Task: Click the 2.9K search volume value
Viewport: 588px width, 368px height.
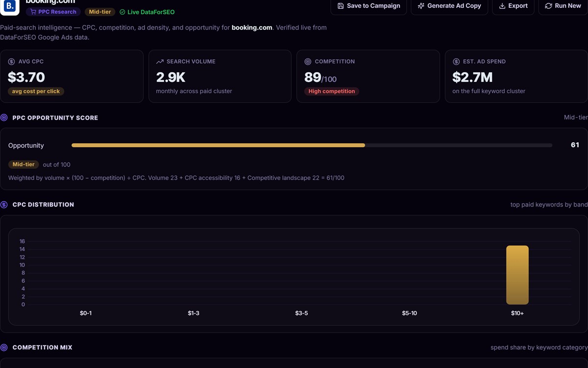Action: [171, 77]
